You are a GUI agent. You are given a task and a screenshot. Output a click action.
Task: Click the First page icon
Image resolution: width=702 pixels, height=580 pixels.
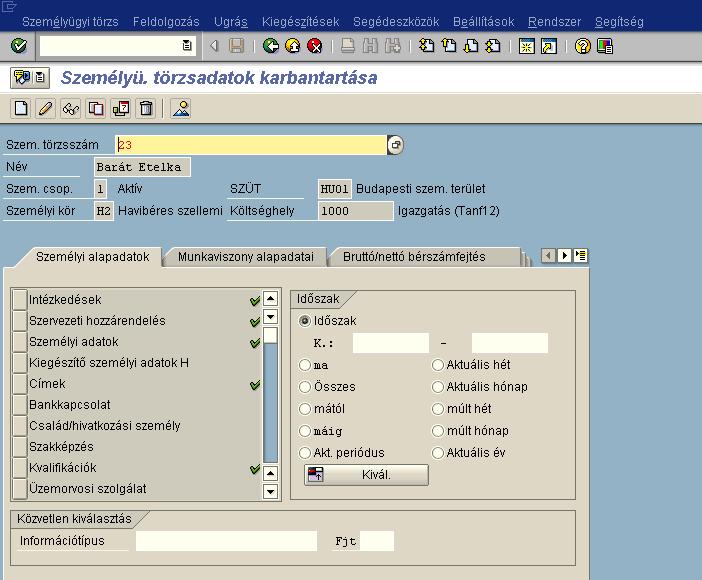pos(426,46)
